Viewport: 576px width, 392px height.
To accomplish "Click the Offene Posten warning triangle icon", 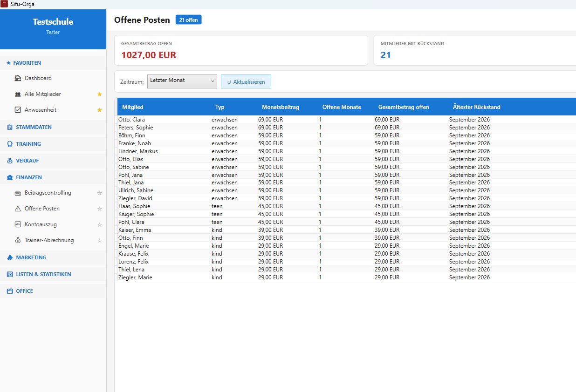I will point(18,209).
